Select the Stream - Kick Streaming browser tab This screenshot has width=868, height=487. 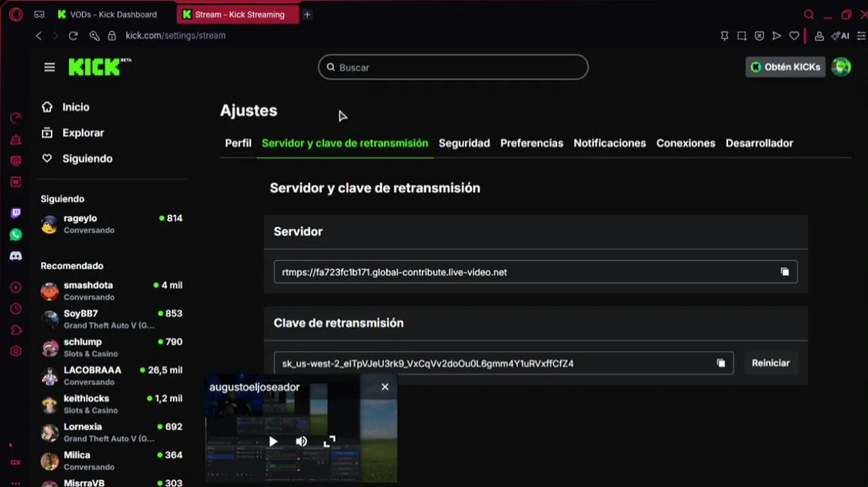237,14
